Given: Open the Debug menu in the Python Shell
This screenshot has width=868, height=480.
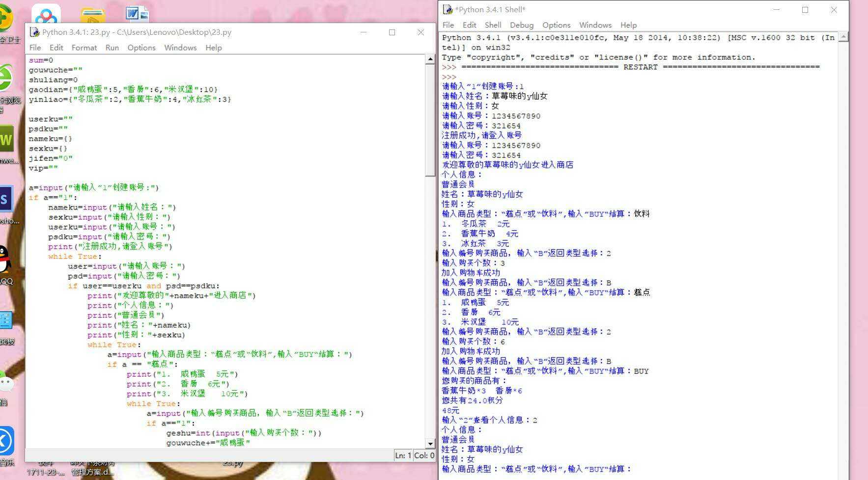Looking at the screenshot, I should tap(522, 25).
